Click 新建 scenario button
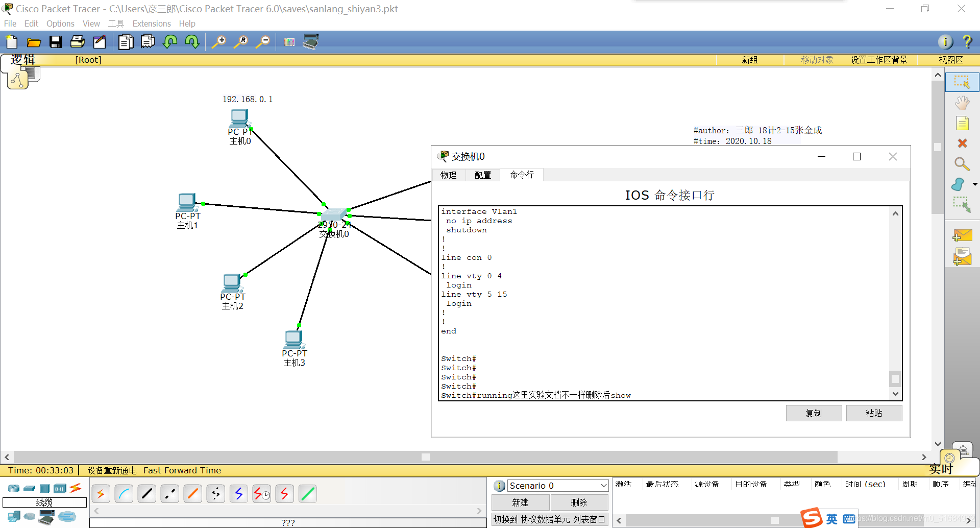980x528 pixels. coord(520,502)
